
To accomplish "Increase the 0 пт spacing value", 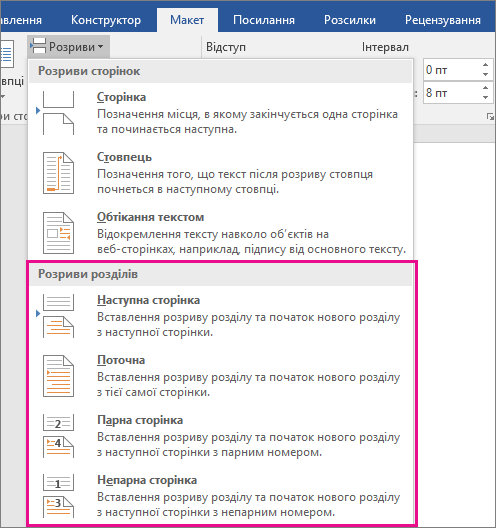I will (485, 65).
